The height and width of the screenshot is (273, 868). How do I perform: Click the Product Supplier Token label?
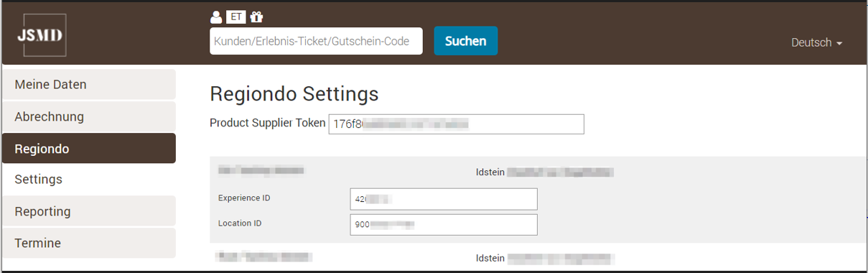click(x=268, y=123)
